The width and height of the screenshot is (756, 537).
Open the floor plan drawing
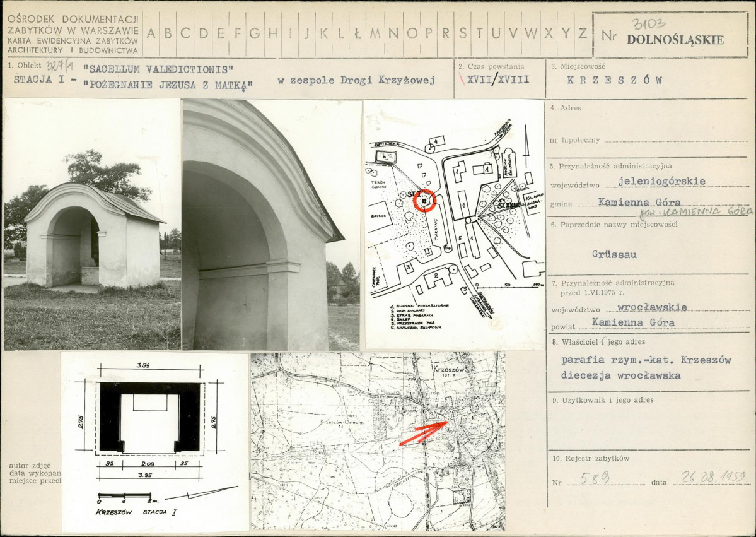(x=154, y=442)
